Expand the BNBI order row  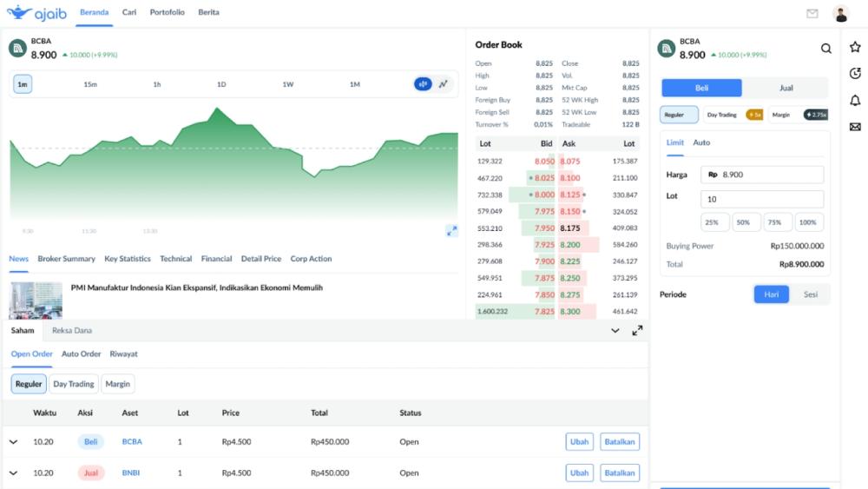coord(13,473)
